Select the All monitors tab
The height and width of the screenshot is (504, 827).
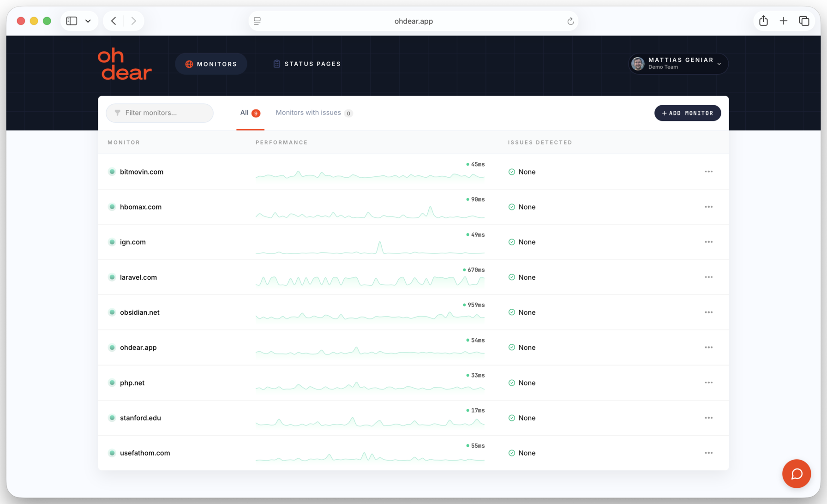pos(250,113)
